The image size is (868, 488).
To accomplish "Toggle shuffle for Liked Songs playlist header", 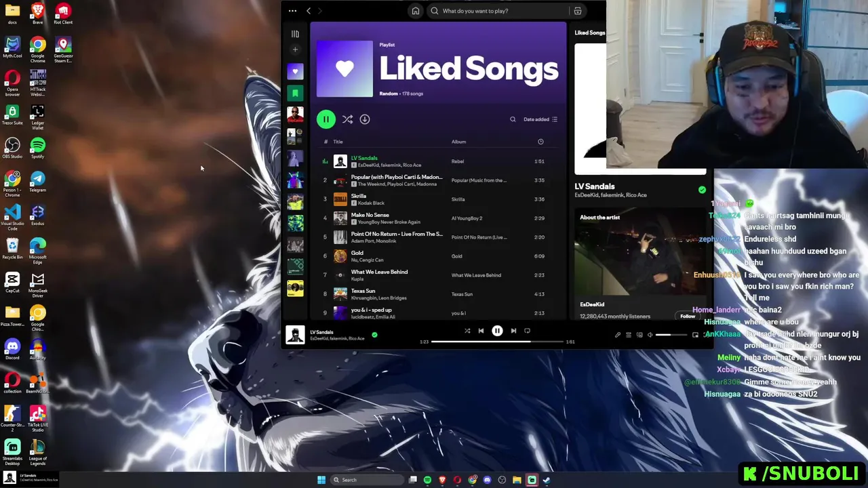I will [347, 119].
